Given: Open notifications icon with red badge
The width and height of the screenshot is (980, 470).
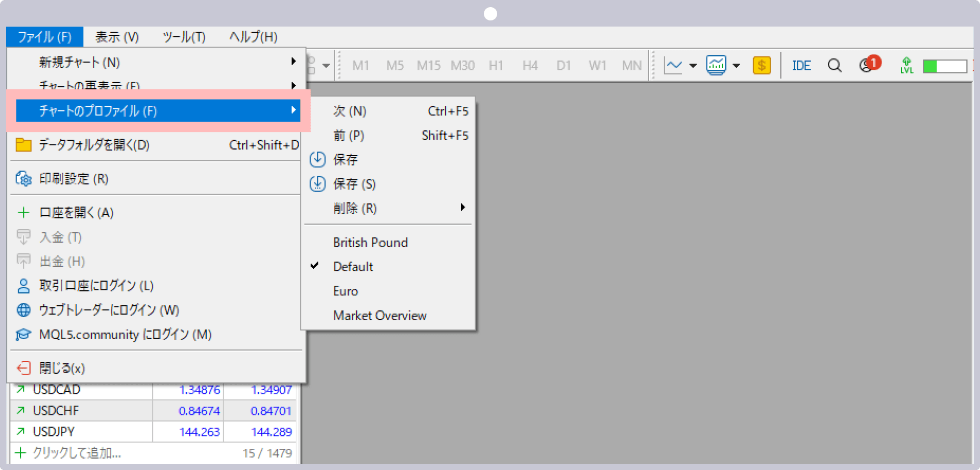Looking at the screenshot, I should (870, 64).
